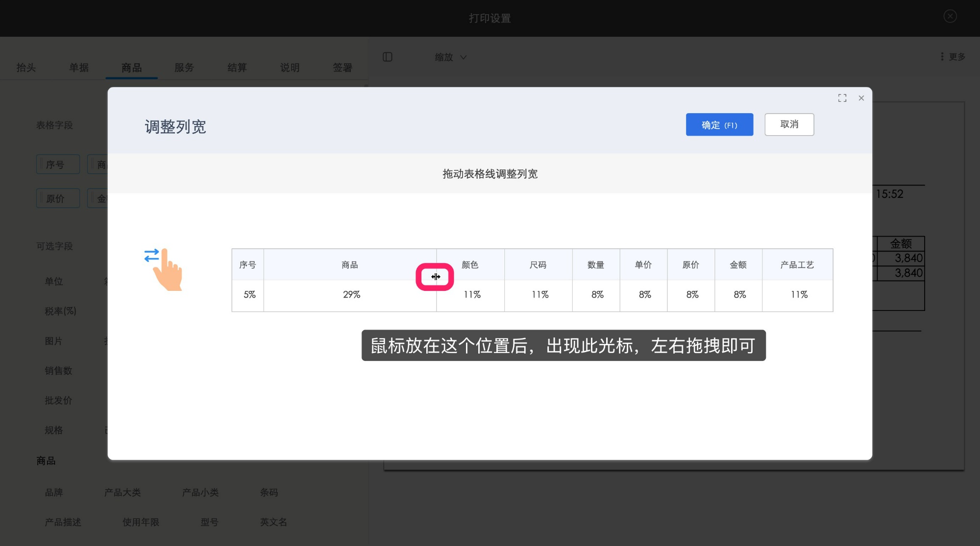980x546 pixels.
Task: Confirm with the 确定 (F1) button
Action: pyautogui.click(x=719, y=125)
